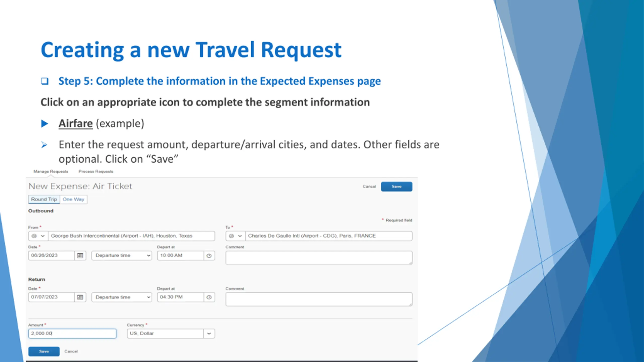Screen dimensions: 644x362
Task: Open the Process Requests tab
Action: [x=96, y=171]
